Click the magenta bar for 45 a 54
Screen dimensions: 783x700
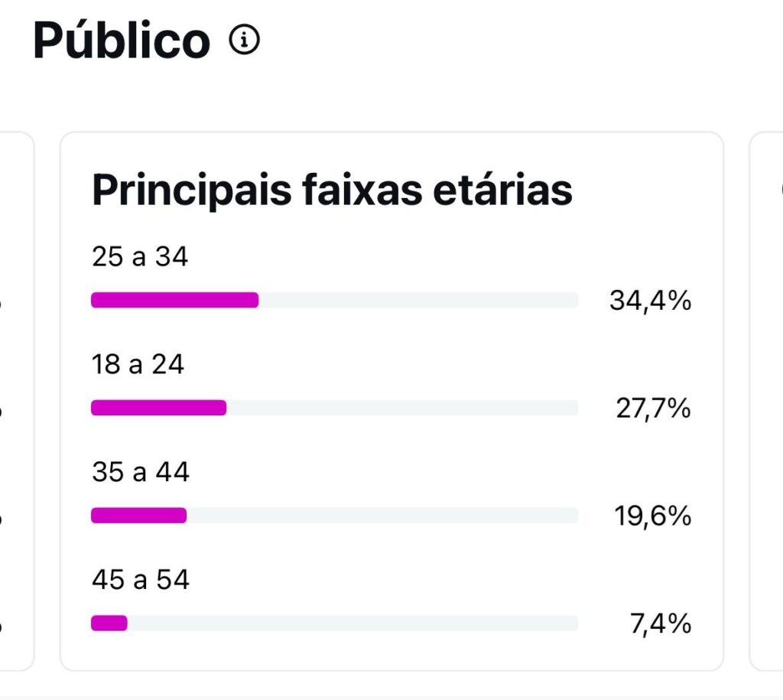point(109,623)
